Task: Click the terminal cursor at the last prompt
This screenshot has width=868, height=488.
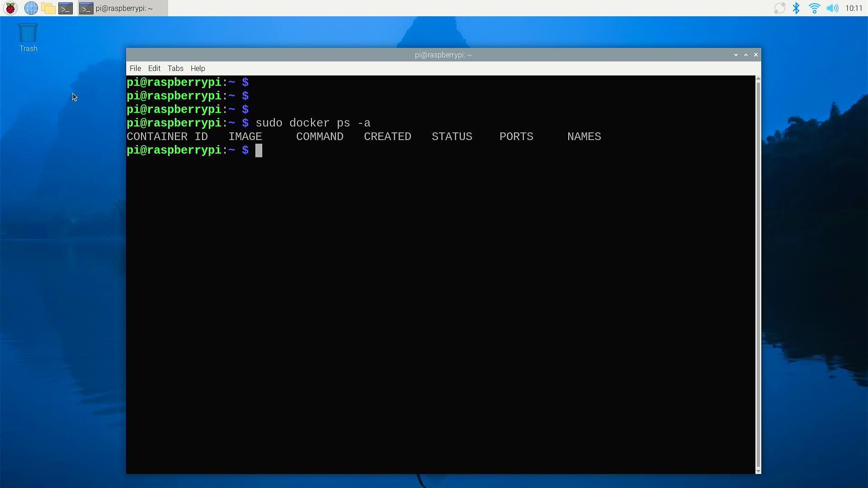Action: tap(259, 150)
